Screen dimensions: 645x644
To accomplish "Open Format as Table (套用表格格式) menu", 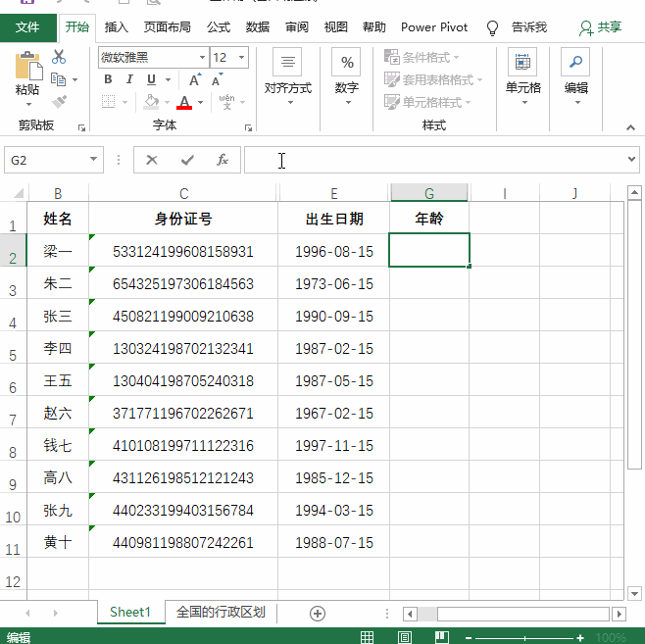I will click(x=433, y=79).
